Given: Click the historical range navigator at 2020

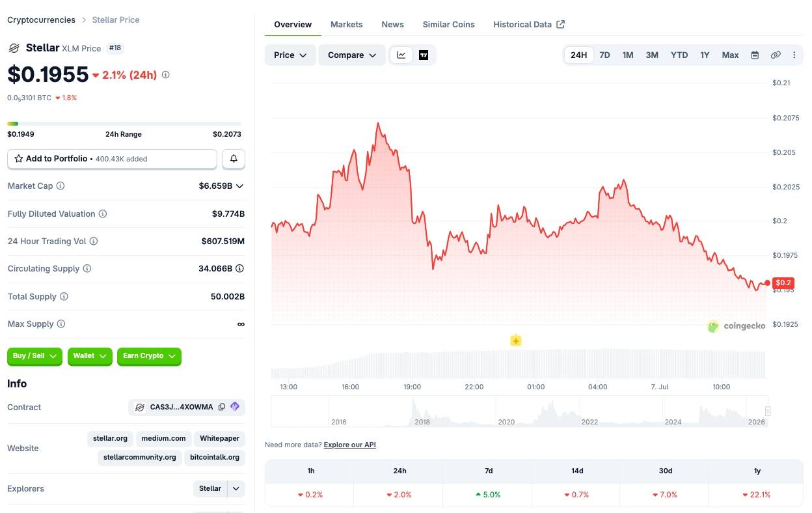Looking at the screenshot, I should [506, 422].
